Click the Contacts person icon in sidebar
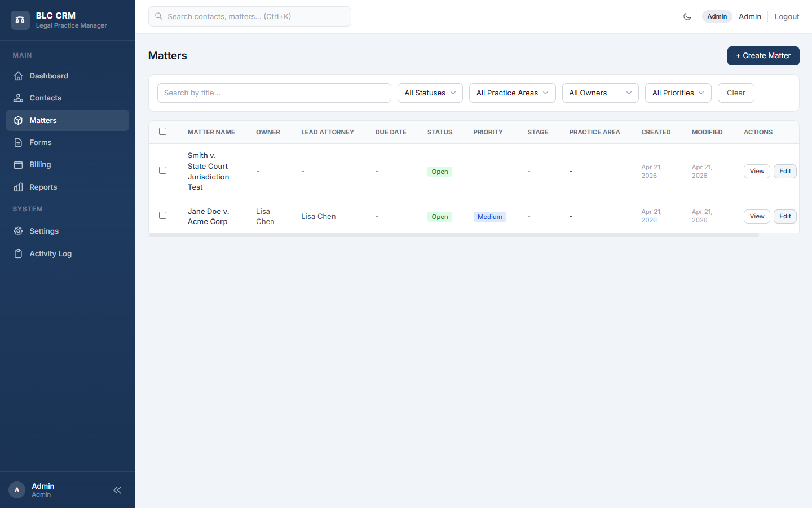 [x=19, y=98]
